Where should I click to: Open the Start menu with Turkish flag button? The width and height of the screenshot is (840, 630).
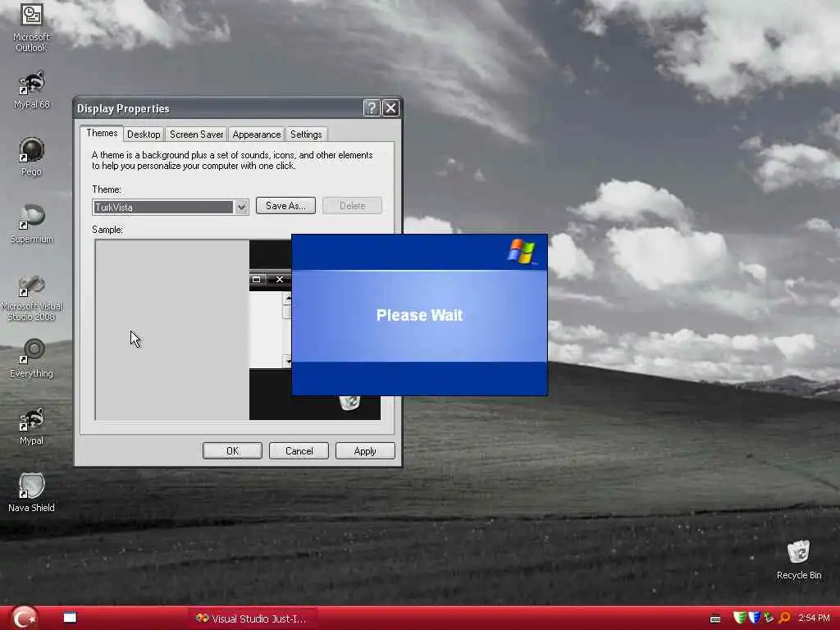[24, 618]
